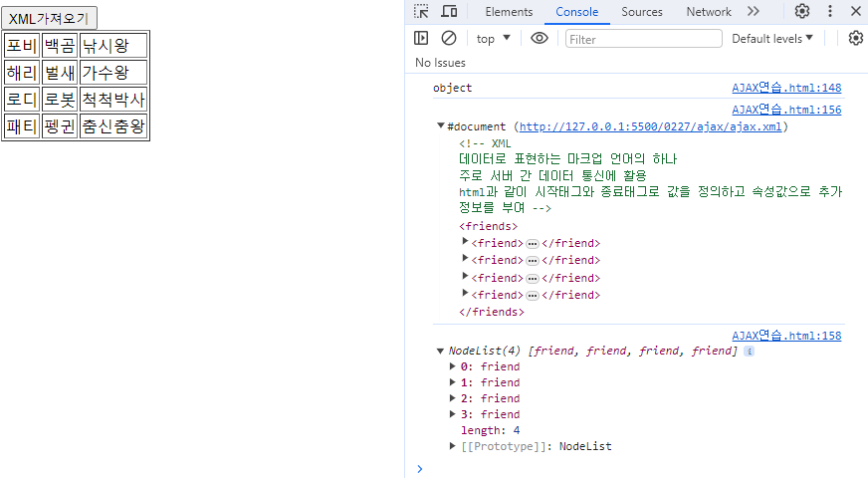Screen dimensions: 868x478
Task: Focus the console Filter field
Action: (x=643, y=39)
